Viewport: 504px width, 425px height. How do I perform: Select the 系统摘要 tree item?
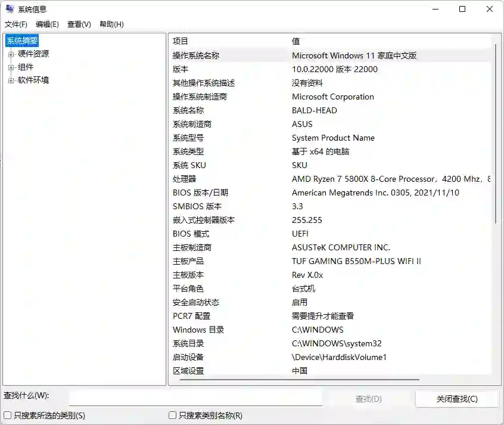click(x=22, y=41)
